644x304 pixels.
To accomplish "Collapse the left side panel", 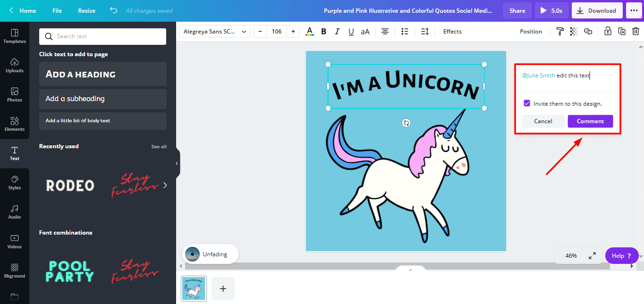I will click(x=177, y=163).
